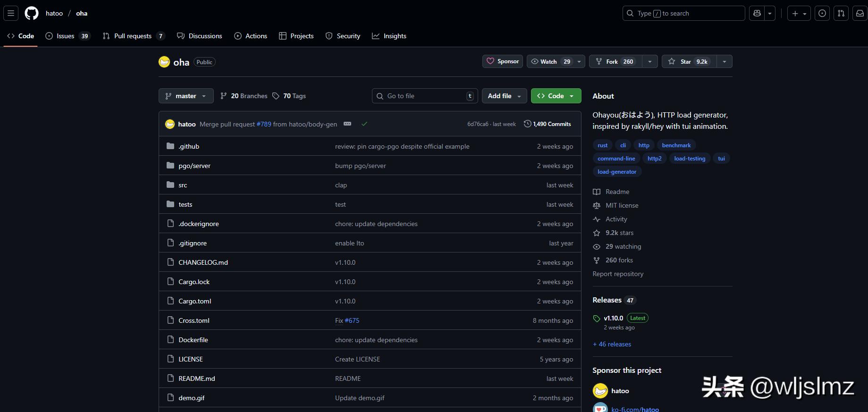Screen dimensions: 868x412
Task: Toggle Watch on the repository
Action: (x=550, y=61)
